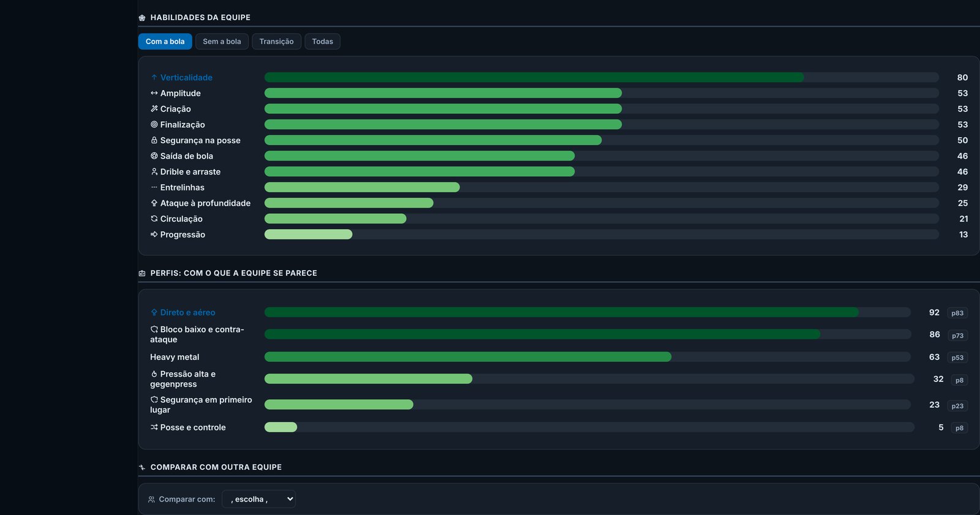The image size is (980, 515).
Task: Click the Bloco baixo e contra-ataque label
Action: tap(197, 334)
